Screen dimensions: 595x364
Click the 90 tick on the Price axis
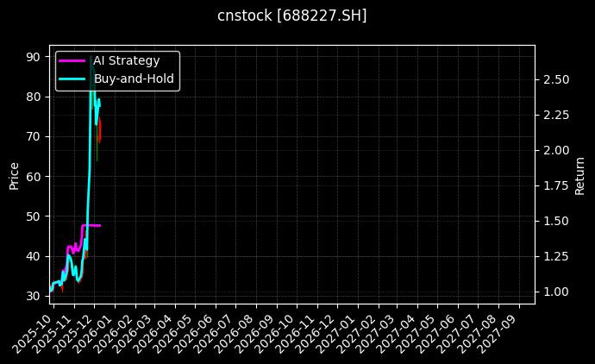34,57
